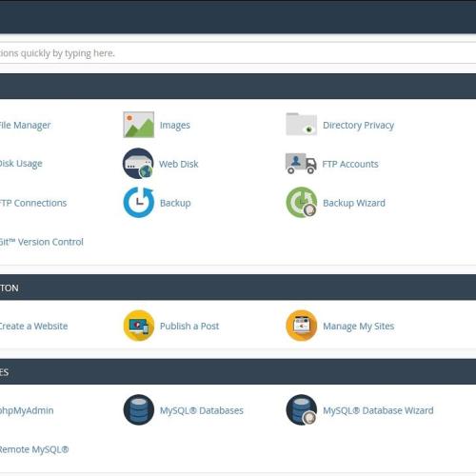Viewport: 476px width, 476px height.
Task: Open the File Manager link
Action: (25, 125)
